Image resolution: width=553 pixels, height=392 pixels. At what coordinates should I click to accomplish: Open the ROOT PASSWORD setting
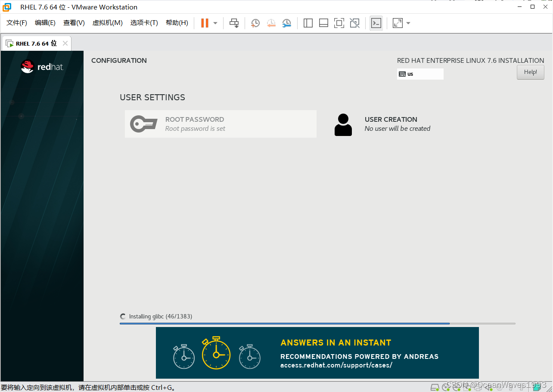click(x=221, y=124)
